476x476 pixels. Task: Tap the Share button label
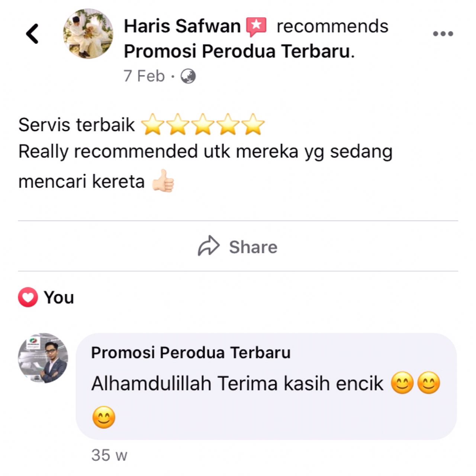pyautogui.click(x=253, y=247)
